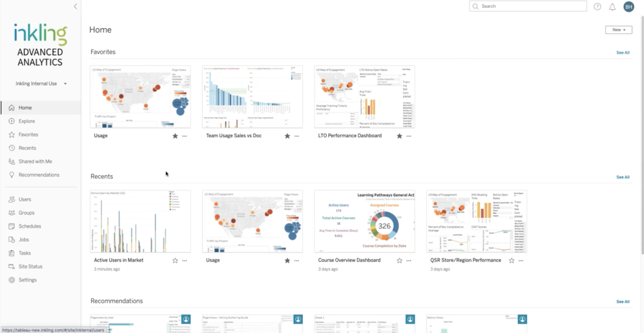Click the Settings gear icon
The image size is (644, 333).
pos(12,280)
